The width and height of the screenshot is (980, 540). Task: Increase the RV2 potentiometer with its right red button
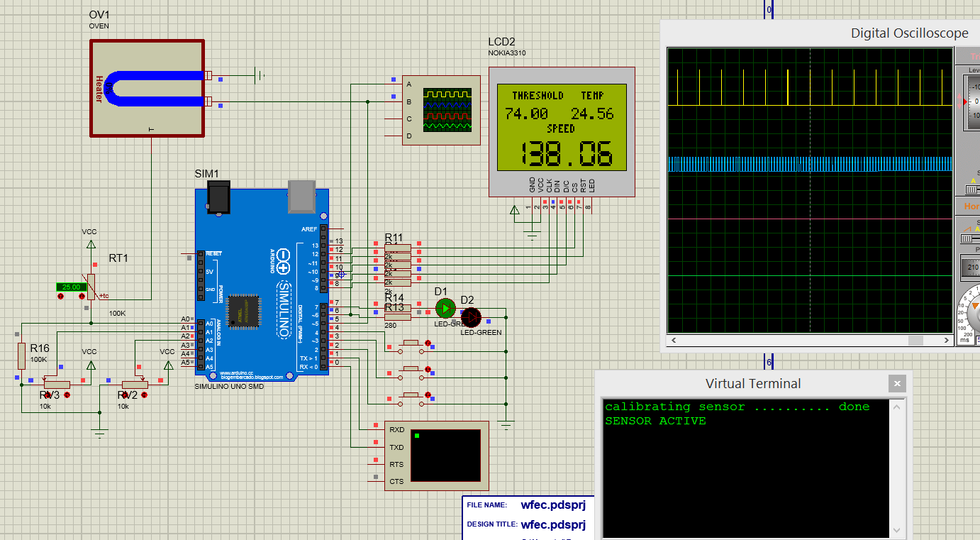[145, 395]
